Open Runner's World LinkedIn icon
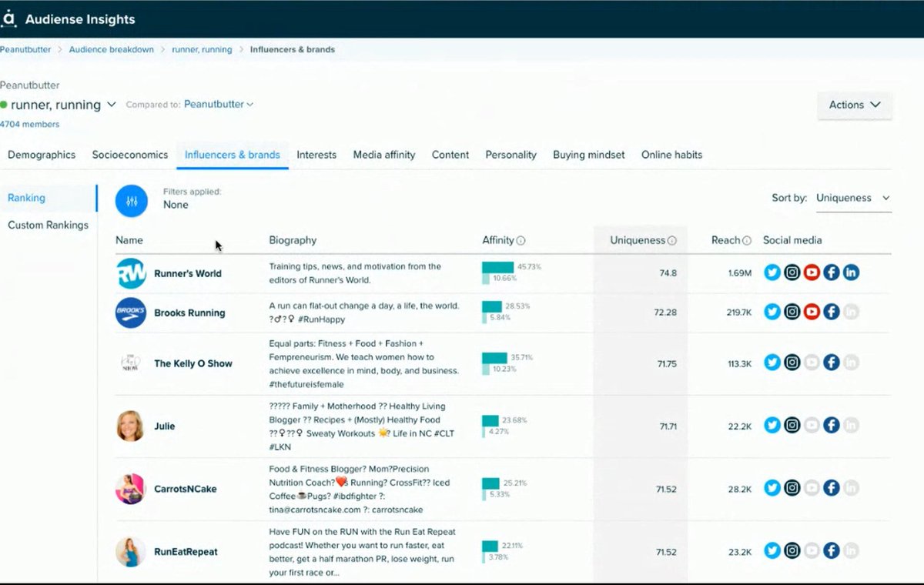The image size is (924, 585). [851, 272]
